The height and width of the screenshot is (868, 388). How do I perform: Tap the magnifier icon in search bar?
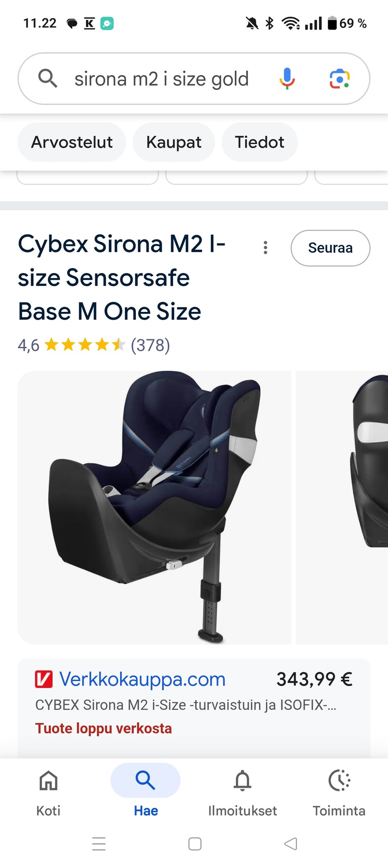(48, 78)
